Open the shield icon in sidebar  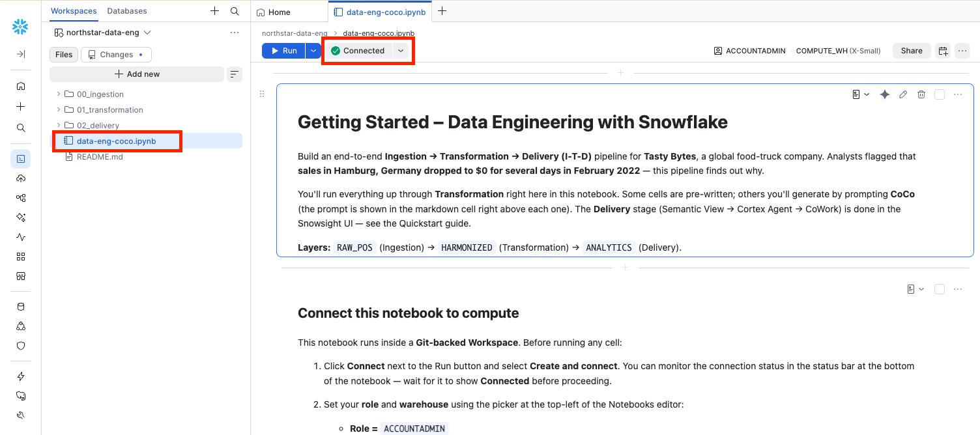(x=21, y=346)
